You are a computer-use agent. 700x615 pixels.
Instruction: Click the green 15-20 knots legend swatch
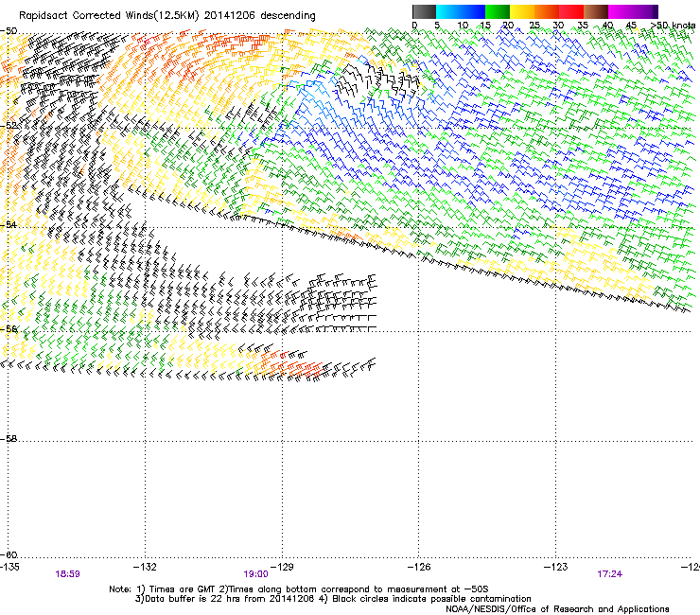pos(498,11)
